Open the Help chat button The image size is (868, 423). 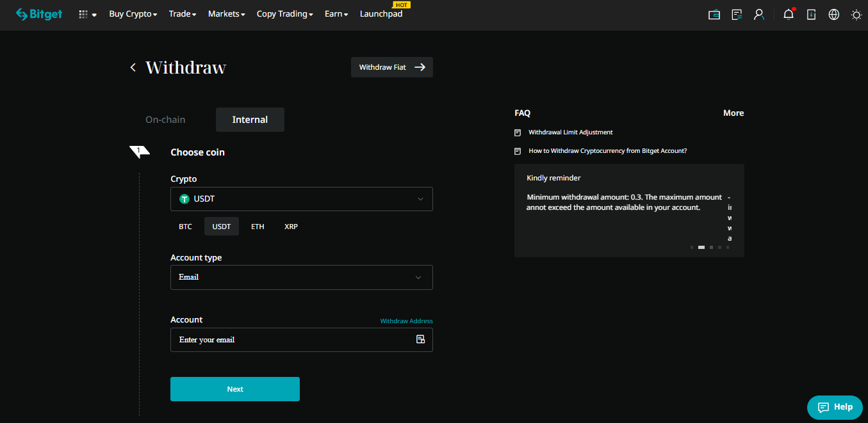click(835, 407)
